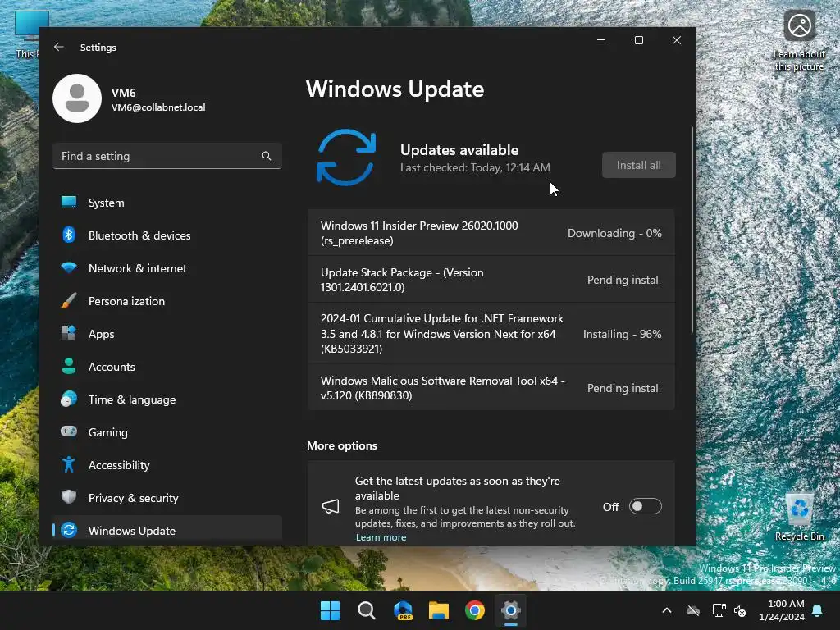This screenshot has height=630, width=840.
Task: Click the Accounts person icon
Action: (69, 366)
